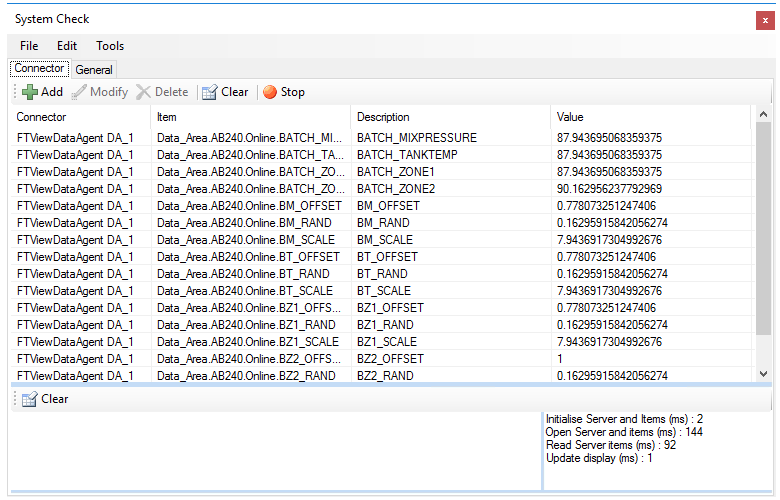Screen dimensions: 780x500
Task: Select the BATCH_MIXPRESSURE row
Action: point(381,138)
